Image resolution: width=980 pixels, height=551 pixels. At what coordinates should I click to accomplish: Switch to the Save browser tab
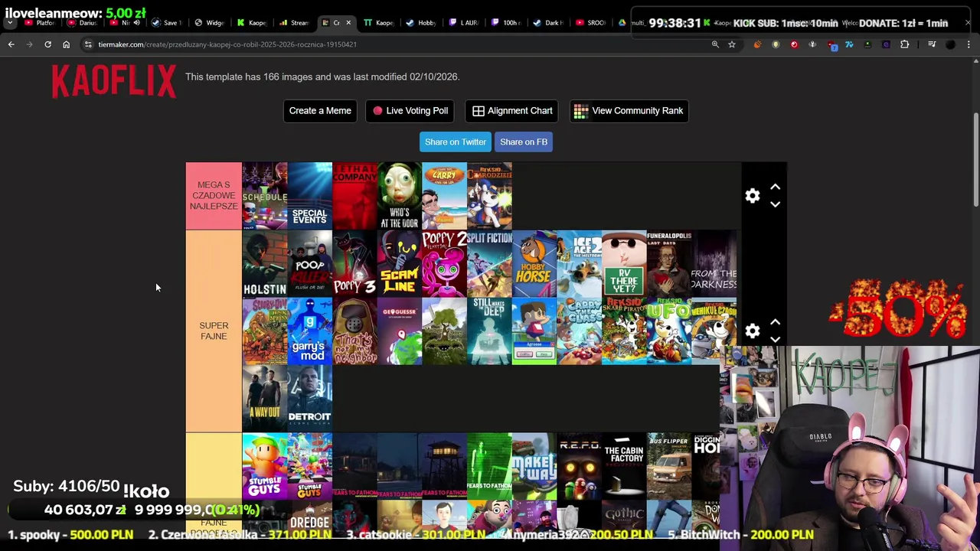coord(166,22)
